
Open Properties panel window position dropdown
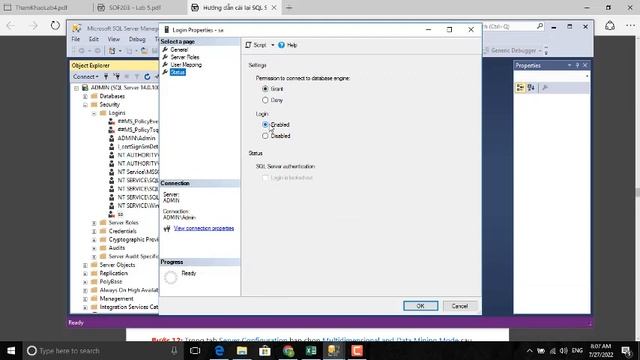pyautogui.click(x=569, y=65)
